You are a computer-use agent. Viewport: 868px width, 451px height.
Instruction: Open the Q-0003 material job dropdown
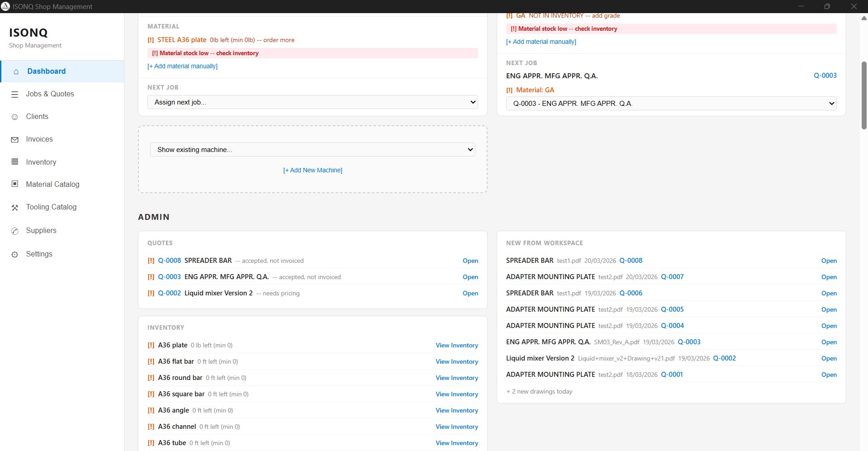pyautogui.click(x=671, y=103)
